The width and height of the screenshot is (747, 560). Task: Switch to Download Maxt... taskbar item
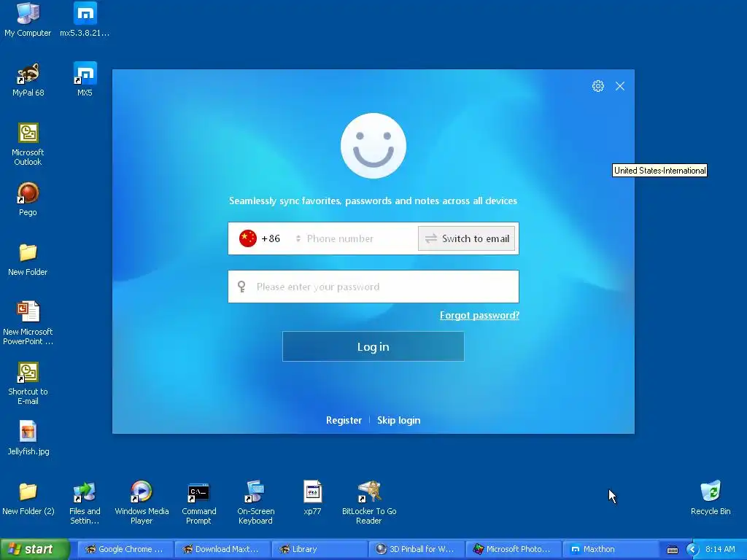222,549
